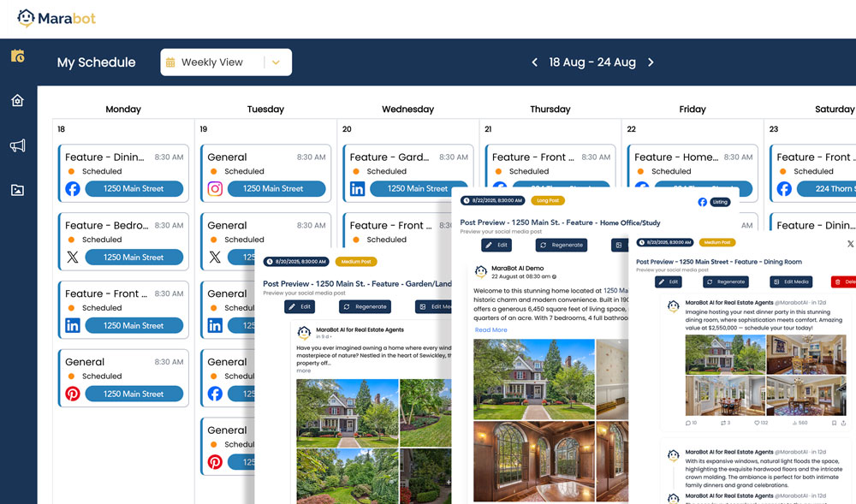Click the yellow calendar schedule icon at sidebar top
Screen dimensions: 856x504
click(x=17, y=55)
